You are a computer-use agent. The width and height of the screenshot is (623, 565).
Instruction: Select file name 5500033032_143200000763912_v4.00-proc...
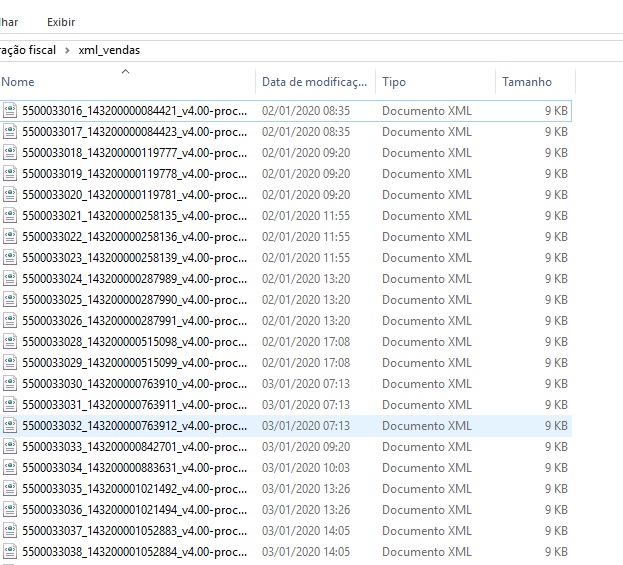134,426
